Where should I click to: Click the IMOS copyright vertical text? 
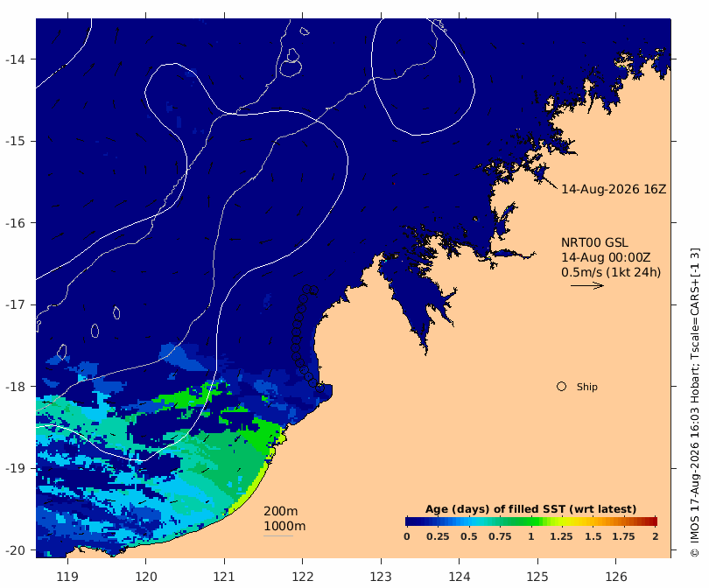pyautogui.click(x=694, y=402)
